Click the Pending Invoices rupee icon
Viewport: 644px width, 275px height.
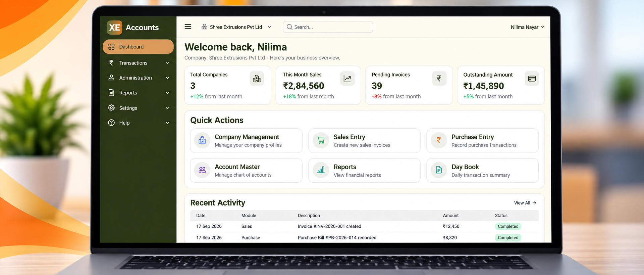[x=439, y=79]
